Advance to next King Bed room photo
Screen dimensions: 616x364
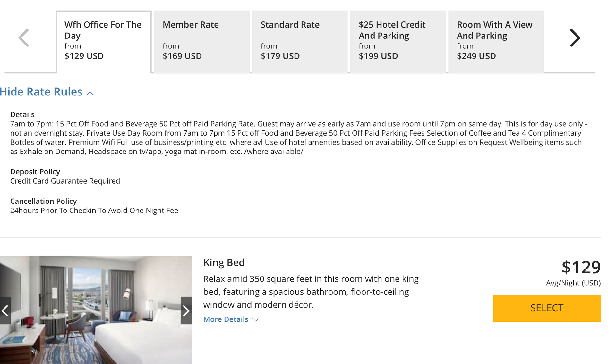click(186, 310)
